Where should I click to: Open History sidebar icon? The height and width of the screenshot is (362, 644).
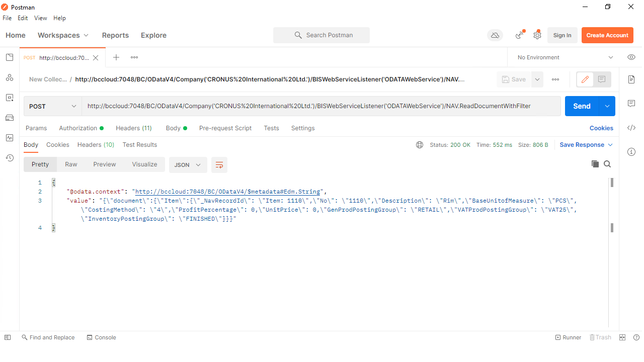tap(10, 158)
